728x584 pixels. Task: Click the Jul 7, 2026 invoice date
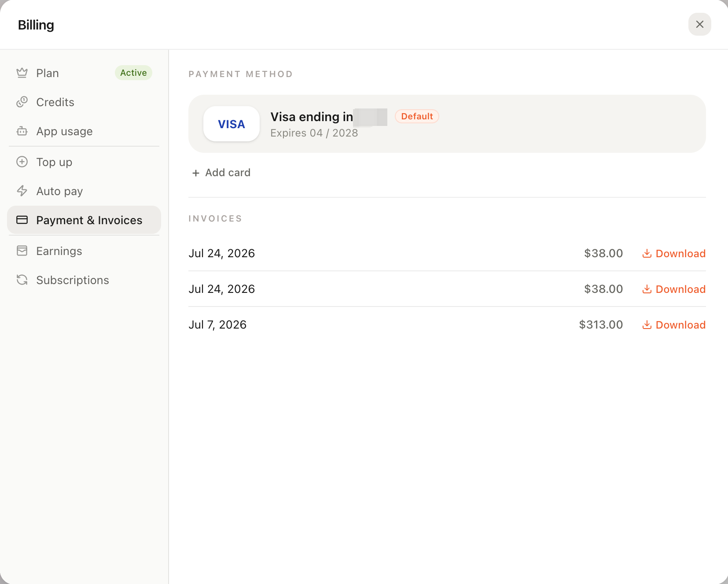point(217,325)
